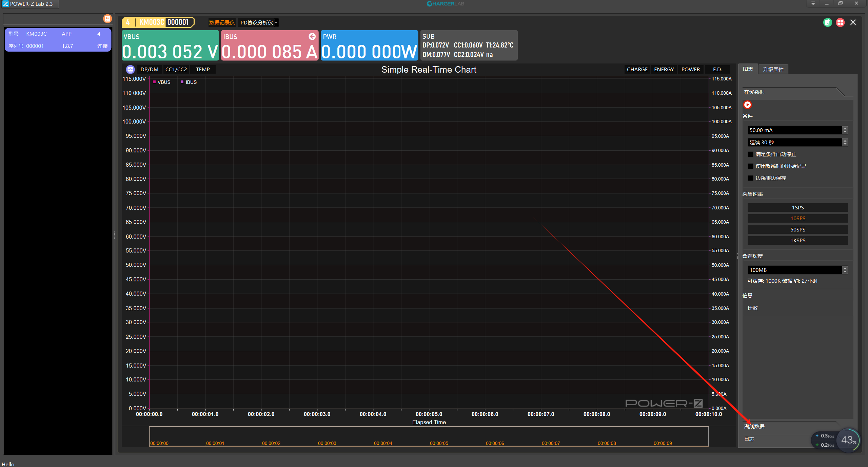The height and width of the screenshot is (467, 868).
Task: Click the VBUS legend color marker
Action: pos(154,82)
